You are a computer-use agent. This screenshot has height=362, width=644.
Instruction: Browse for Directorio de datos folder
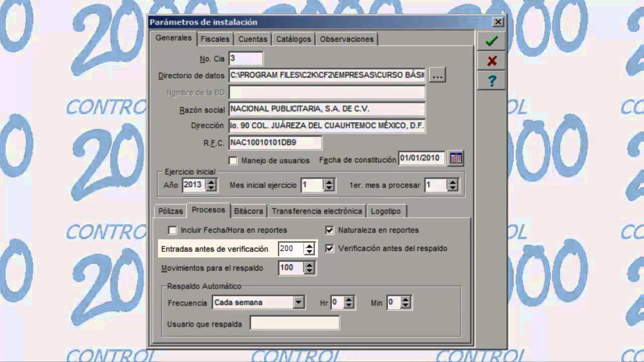tap(437, 75)
